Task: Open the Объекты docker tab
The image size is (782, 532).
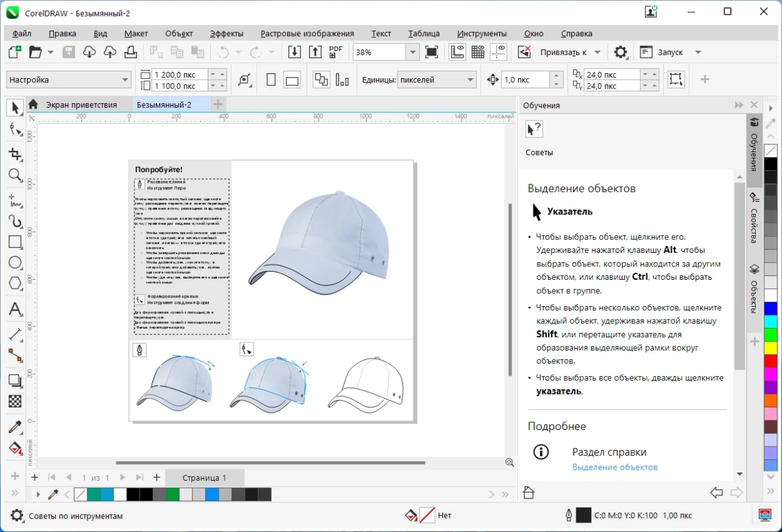Action: point(754,289)
